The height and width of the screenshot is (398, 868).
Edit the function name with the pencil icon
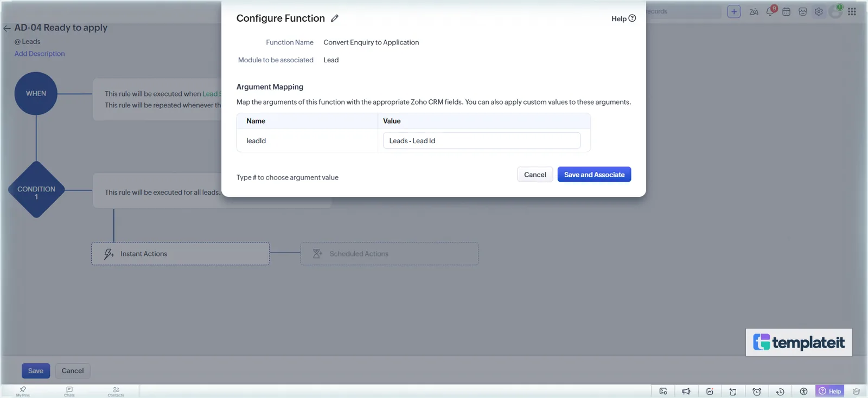(x=335, y=18)
